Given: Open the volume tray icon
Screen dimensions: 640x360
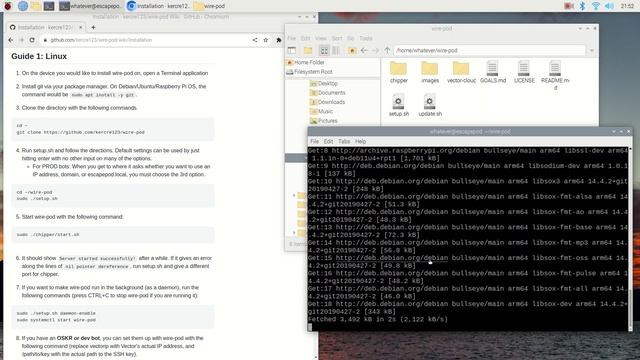Looking at the screenshot, I should [x=609, y=6].
